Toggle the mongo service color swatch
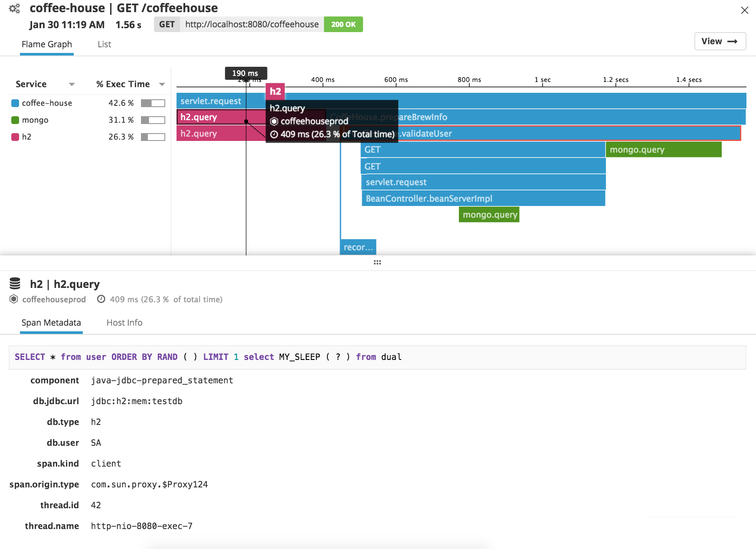The height and width of the screenshot is (549, 756). click(x=15, y=120)
